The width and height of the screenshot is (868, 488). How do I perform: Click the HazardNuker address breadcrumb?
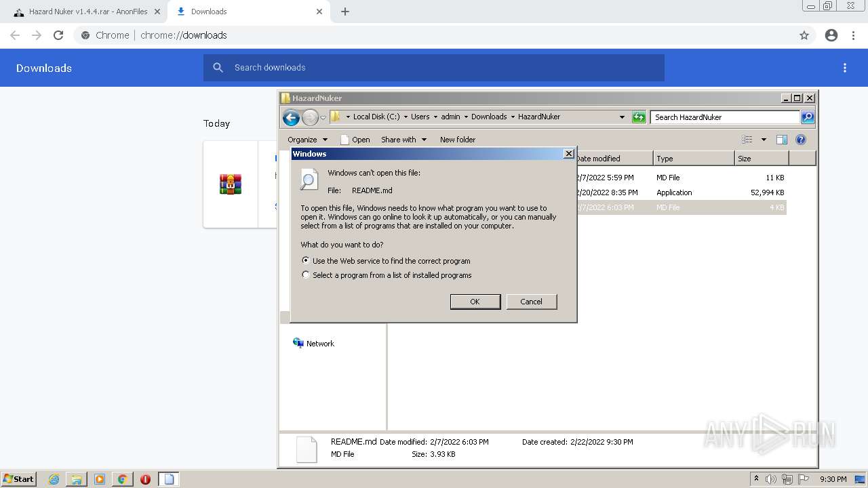tap(539, 117)
